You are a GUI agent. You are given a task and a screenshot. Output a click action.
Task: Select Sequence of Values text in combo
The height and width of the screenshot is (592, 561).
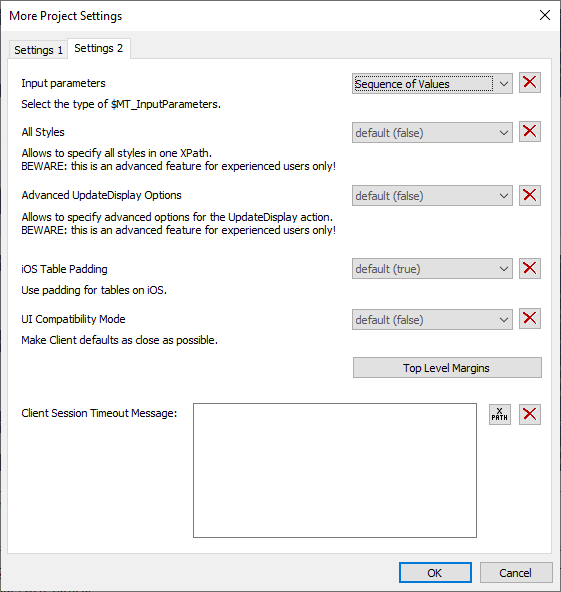coord(402,84)
